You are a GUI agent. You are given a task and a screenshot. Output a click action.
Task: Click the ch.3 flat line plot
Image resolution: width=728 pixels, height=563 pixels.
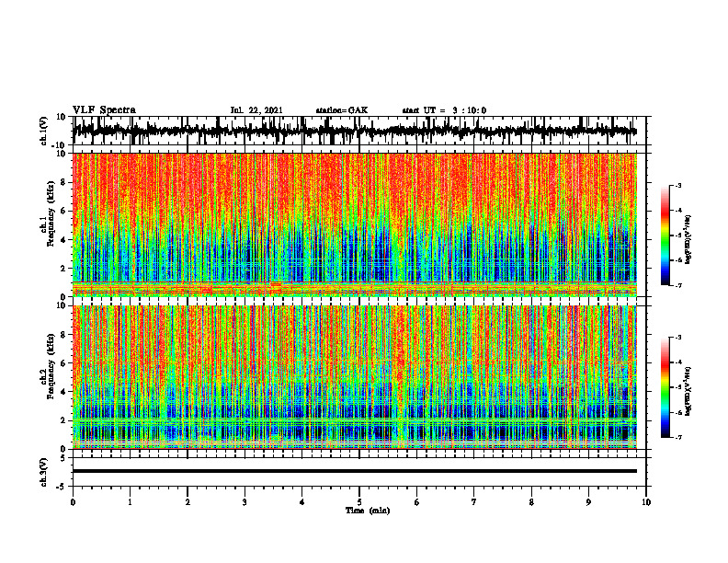click(355, 471)
